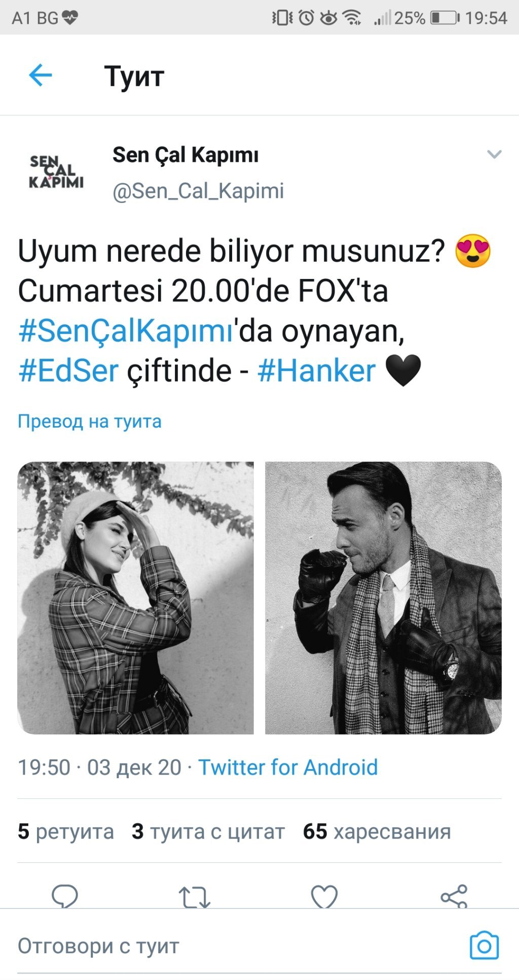The width and height of the screenshot is (519, 980).
Task: Open camera icon in reply bar
Action: [484, 946]
